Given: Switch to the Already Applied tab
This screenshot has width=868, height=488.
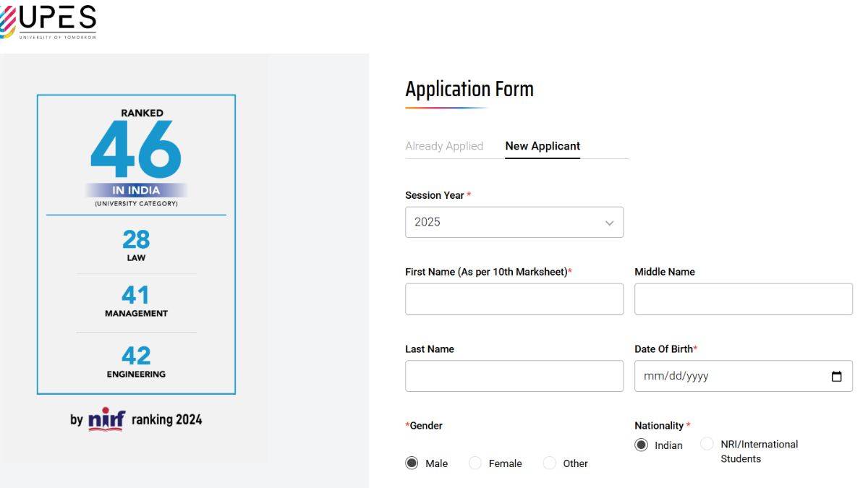Looking at the screenshot, I should [x=444, y=146].
